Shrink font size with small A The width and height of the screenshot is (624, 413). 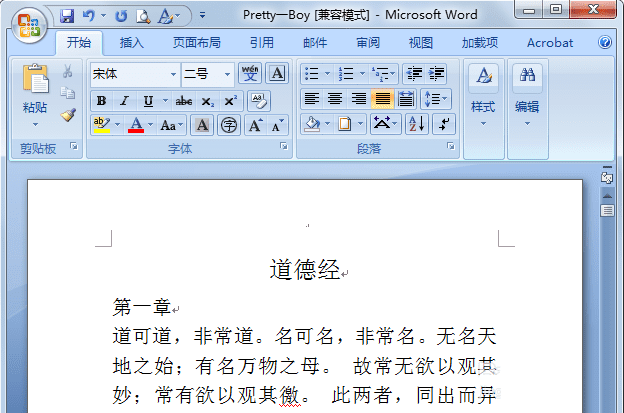click(277, 125)
